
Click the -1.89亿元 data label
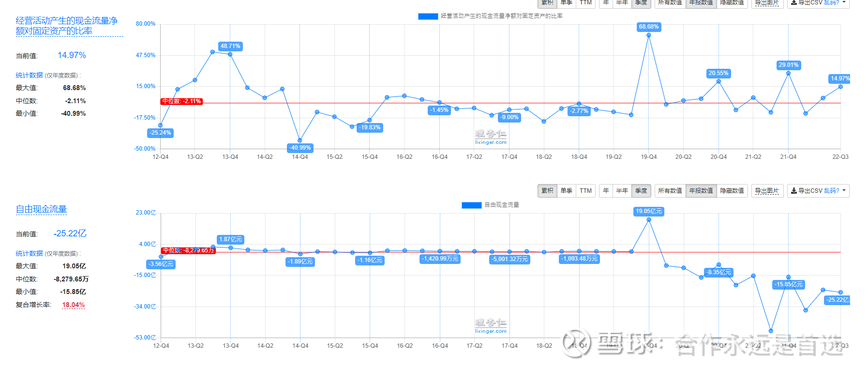tap(300, 262)
